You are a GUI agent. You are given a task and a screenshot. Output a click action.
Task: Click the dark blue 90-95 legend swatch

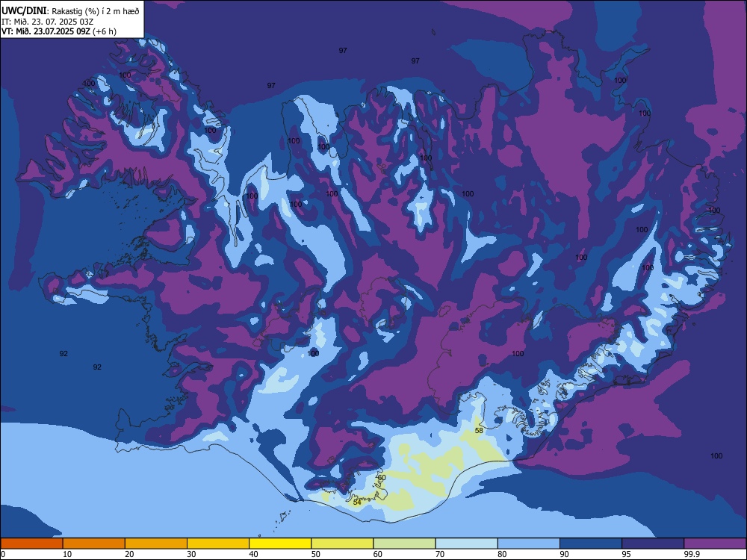[591, 544]
